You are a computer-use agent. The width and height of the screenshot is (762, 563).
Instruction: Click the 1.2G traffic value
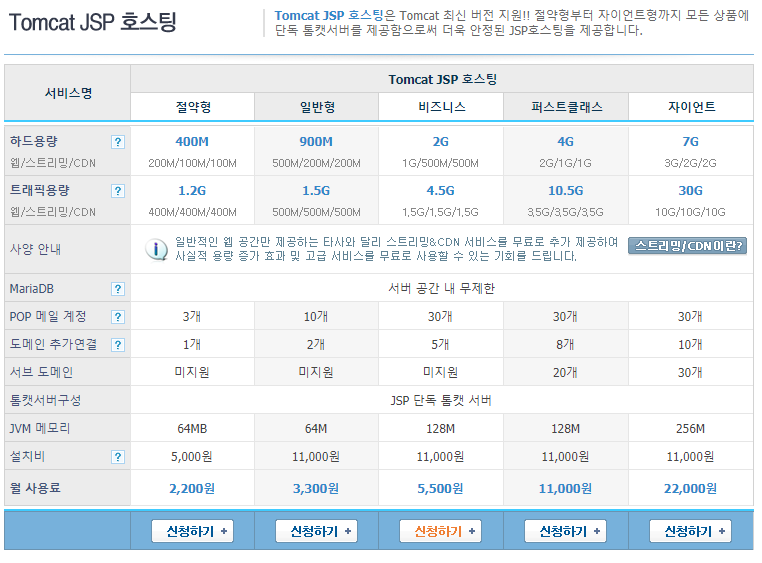(x=192, y=190)
